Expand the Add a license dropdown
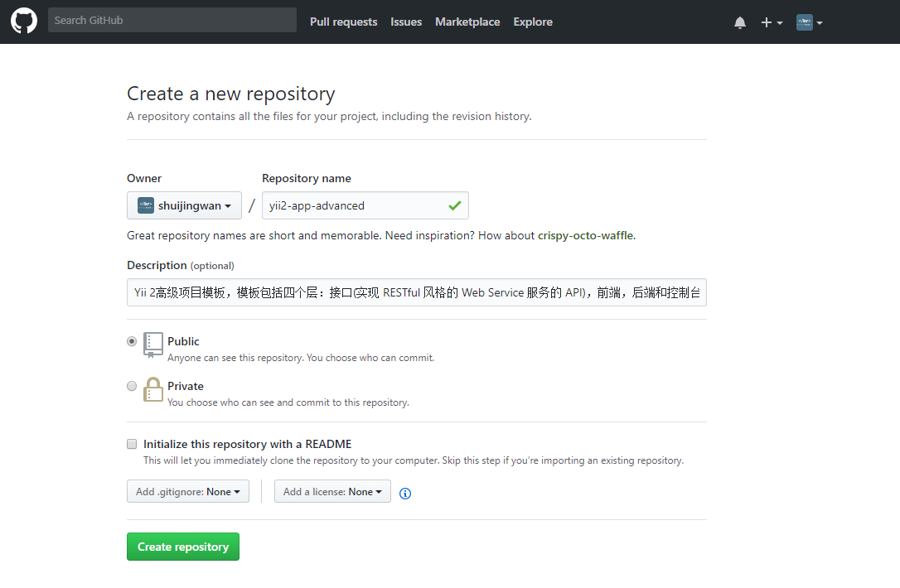900x588 pixels. (x=332, y=491)
